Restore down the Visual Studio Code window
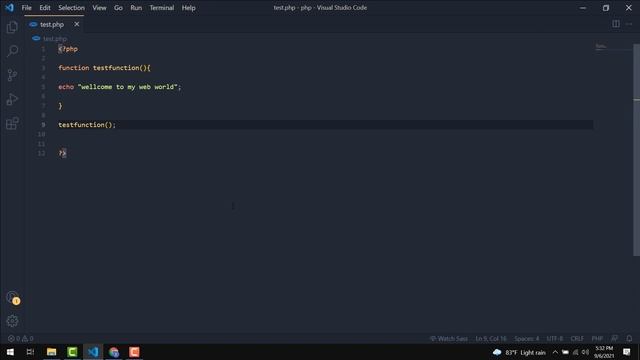This screenshot has width=640, height=360. click(x=606, y=8)
